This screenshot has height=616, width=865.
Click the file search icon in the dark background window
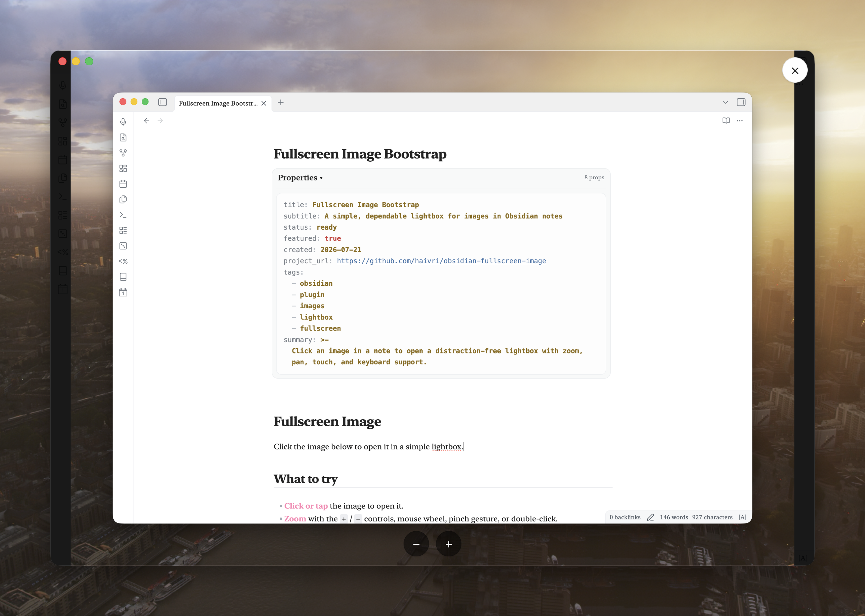(x=62, y=104)
